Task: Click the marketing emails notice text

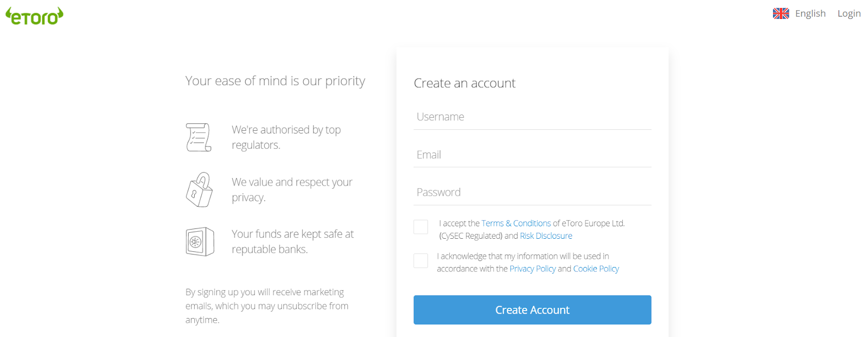Action: point(267,306)
